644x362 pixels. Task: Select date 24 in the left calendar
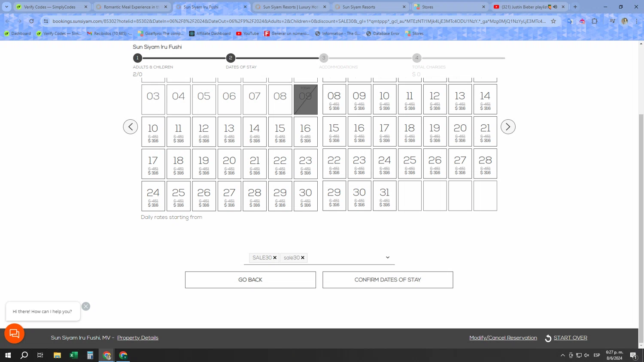pos(153,196)
